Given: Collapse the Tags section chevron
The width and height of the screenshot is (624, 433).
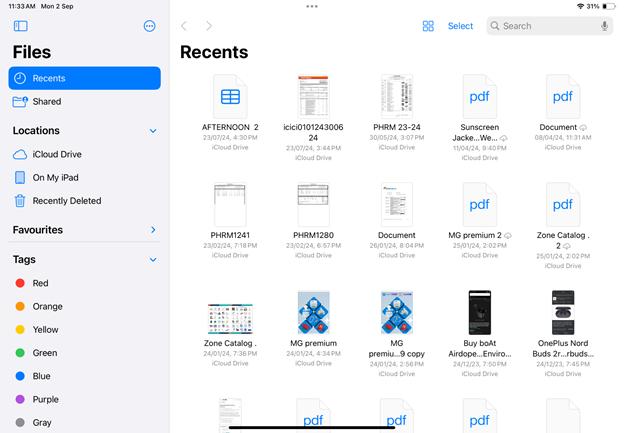Looking at the screenshot, I should pos(153,260).
